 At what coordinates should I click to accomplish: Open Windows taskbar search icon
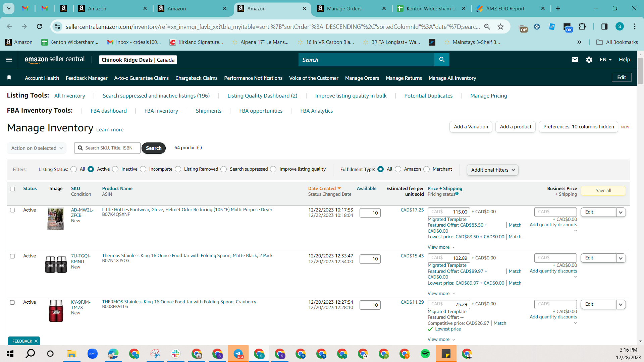click(30, 354)
